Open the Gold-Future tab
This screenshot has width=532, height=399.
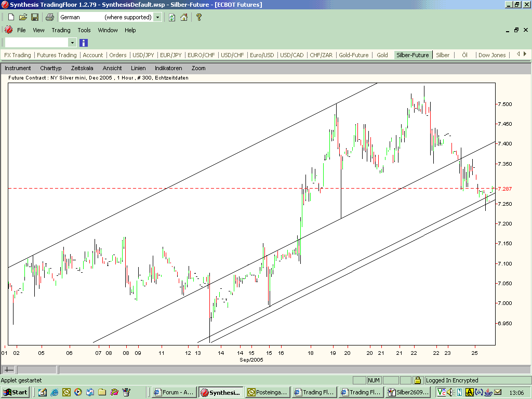(353, 55)
